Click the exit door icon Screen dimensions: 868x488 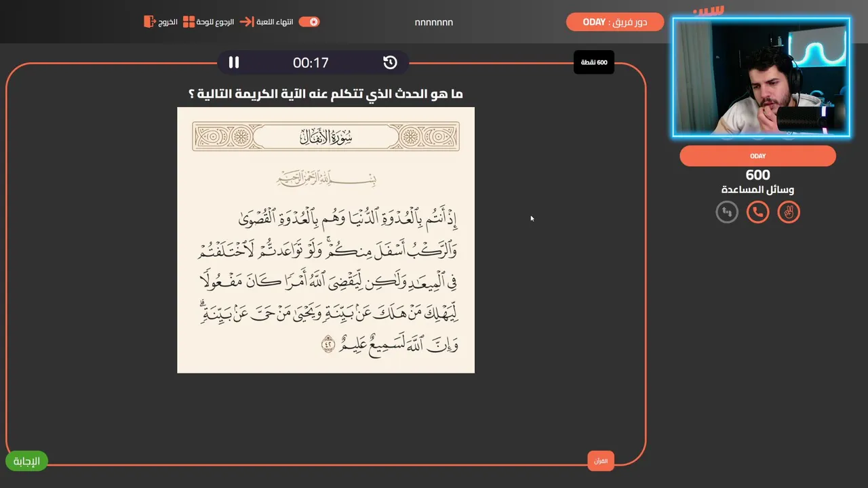[x=150, y=22]
